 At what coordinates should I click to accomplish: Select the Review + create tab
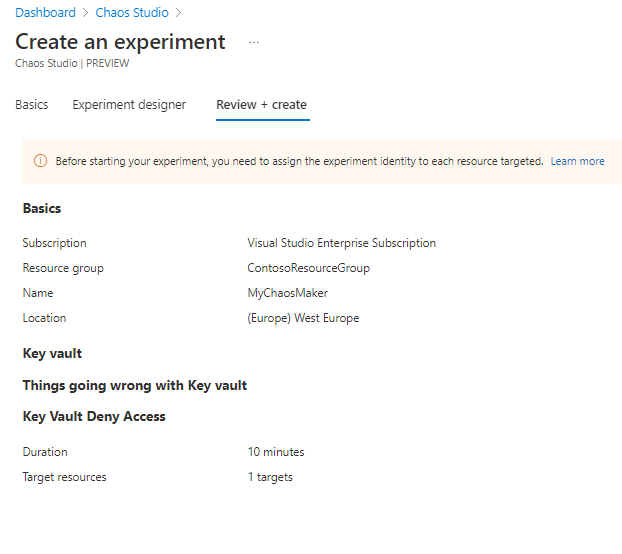[261, 105]
